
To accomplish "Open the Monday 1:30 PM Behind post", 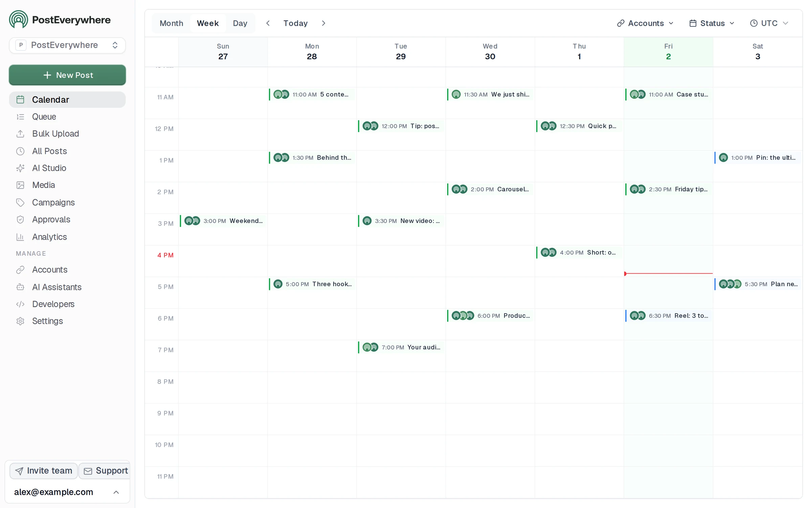I will click(312, 158).
